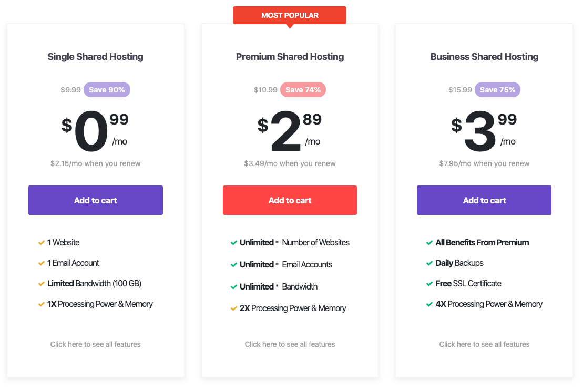The image size is (583, 392).
Task: Select the Premium Shared Hosting title
Action: pyautogui.click(x=290, y=56)
